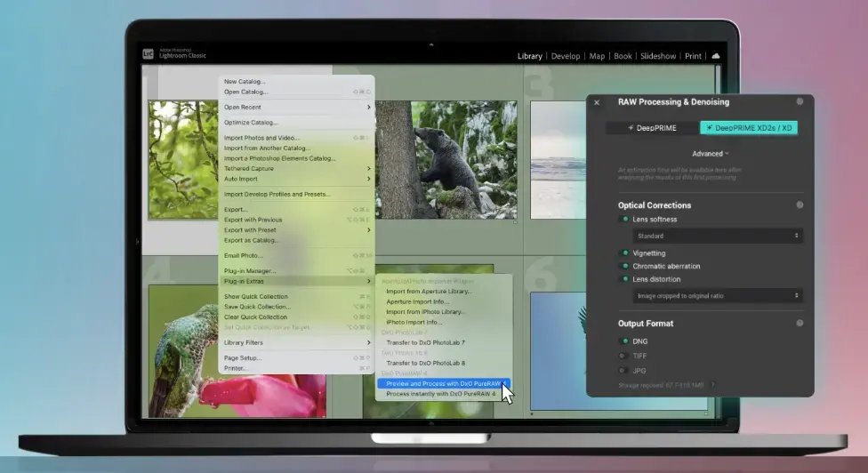Image resolution: width=868 pixels, height=473 pixels.
Task: Enable TIFF output format
Action: (x=624, y=356)
